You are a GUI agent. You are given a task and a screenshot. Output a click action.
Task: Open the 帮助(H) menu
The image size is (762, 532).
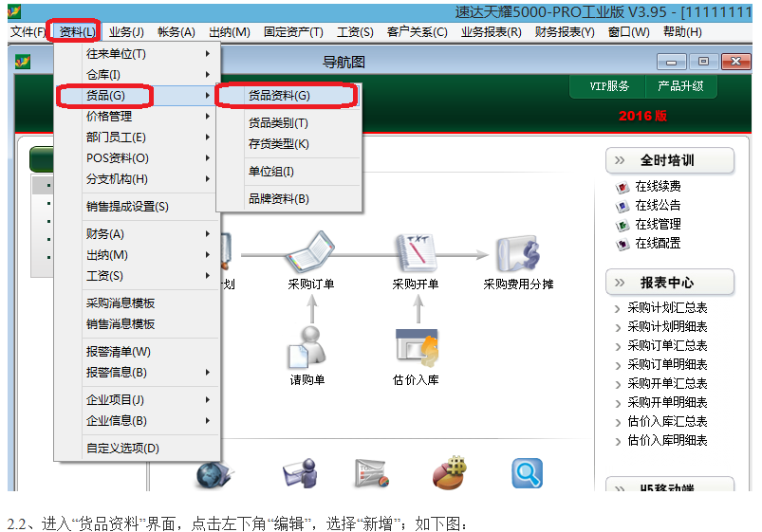682,32
